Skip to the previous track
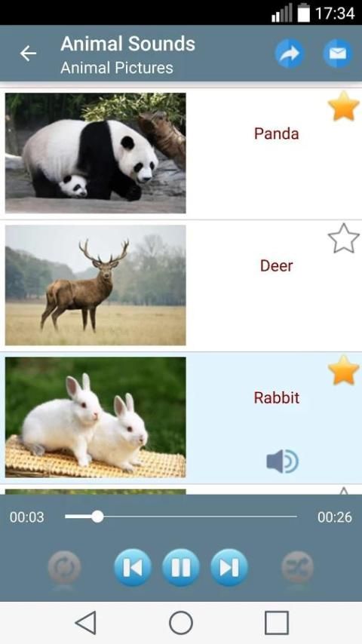 [x=132, y=567]
